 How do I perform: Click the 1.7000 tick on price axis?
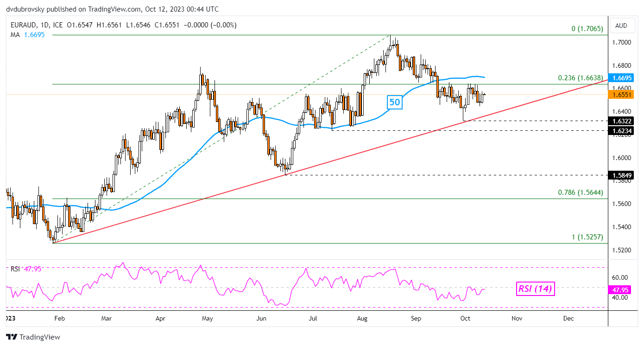tap(623, 42)
